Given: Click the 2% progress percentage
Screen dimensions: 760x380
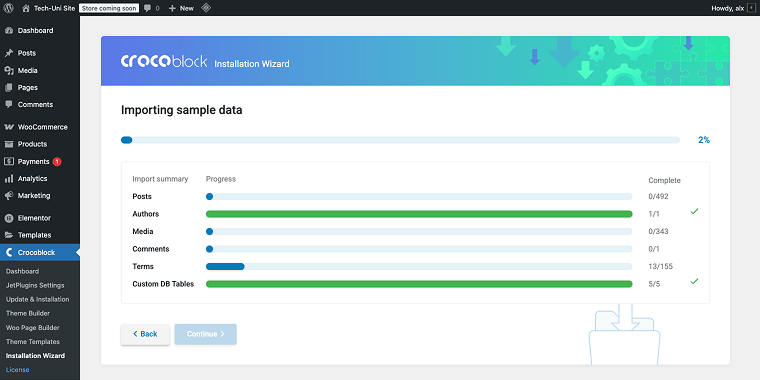Looking at the screenshot, I should [704, 140].
